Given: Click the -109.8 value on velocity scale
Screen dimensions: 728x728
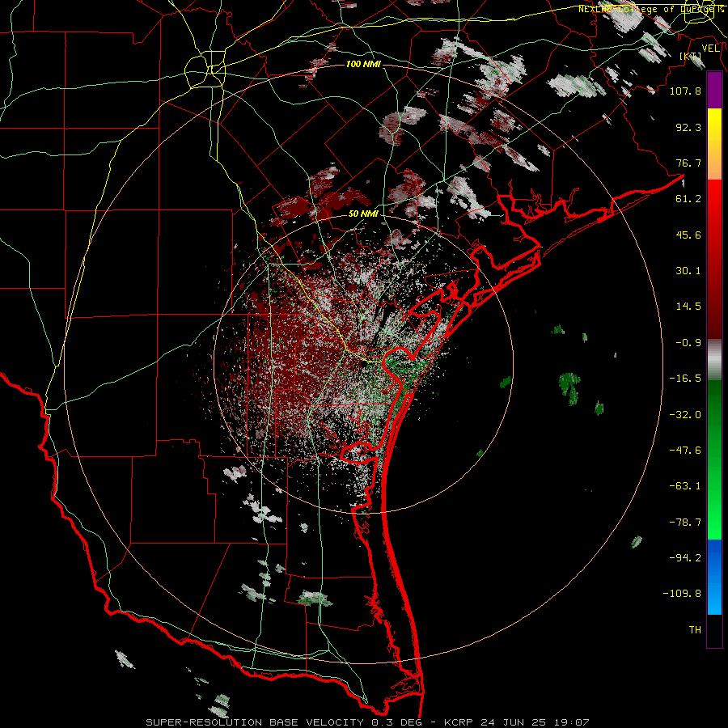Looking at the screenshot, I should (x=682, y=594).
